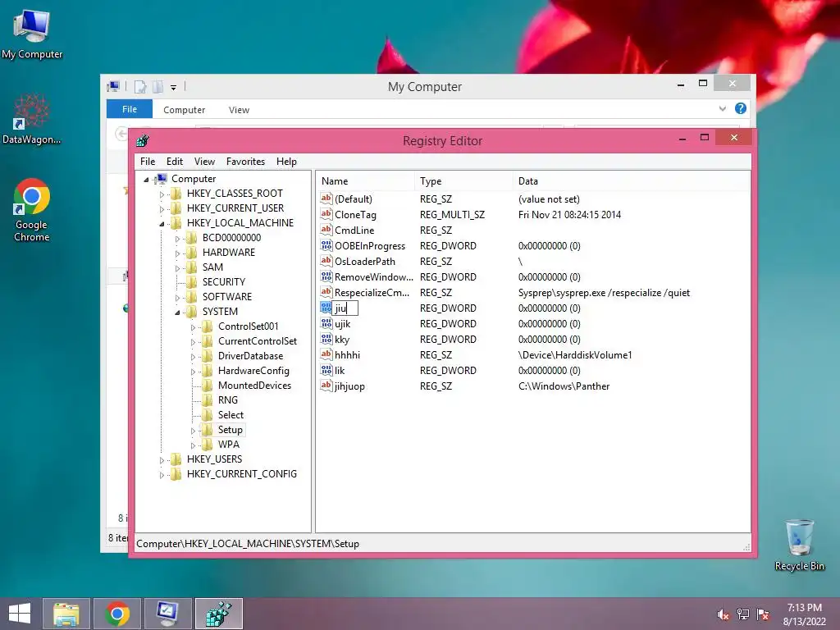Expand the HKEY_CURRENT_USER key
The height and width of the screenshot is (630, 840).
coord(162,209)
